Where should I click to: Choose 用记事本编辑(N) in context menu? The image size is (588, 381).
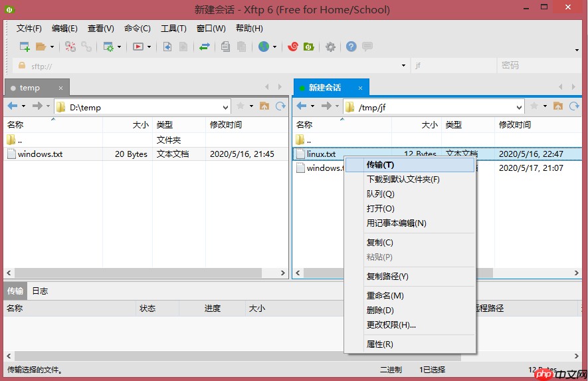(x=410, y=223)
